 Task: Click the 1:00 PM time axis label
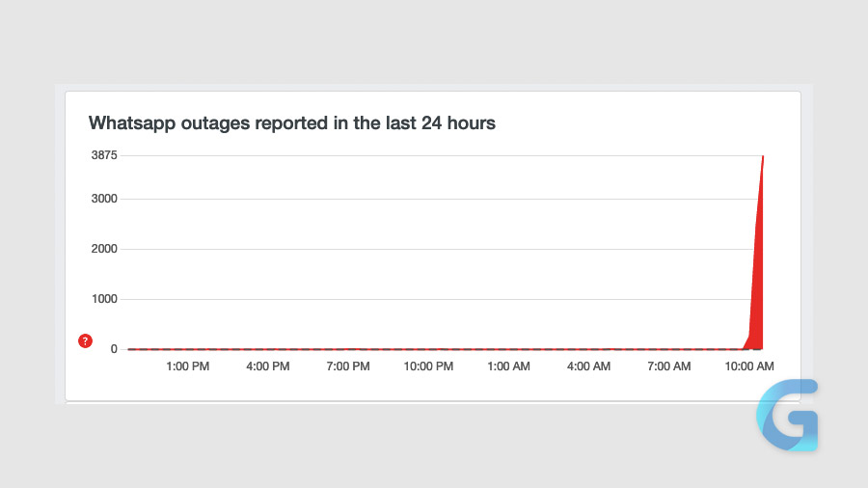[188, 366]
